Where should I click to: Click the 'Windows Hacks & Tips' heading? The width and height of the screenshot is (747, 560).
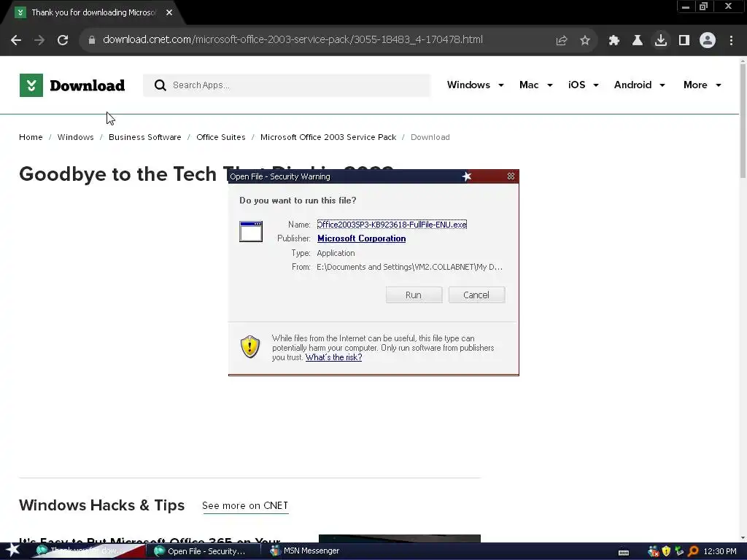coord(102,505)
